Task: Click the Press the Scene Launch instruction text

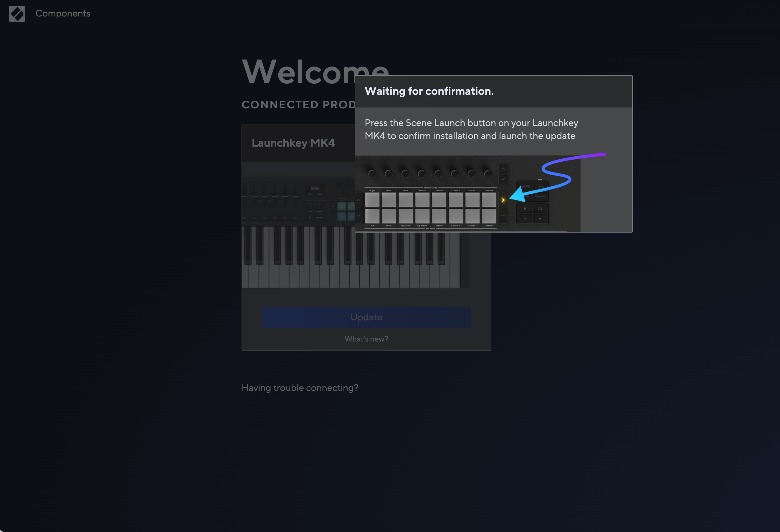Action: click(471, 130)
